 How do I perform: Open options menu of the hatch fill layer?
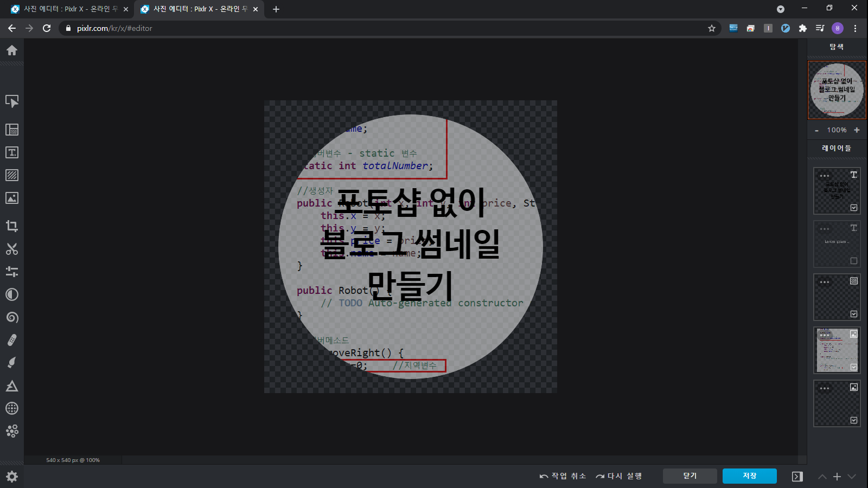pyautogui.click(x=825, y=282)
